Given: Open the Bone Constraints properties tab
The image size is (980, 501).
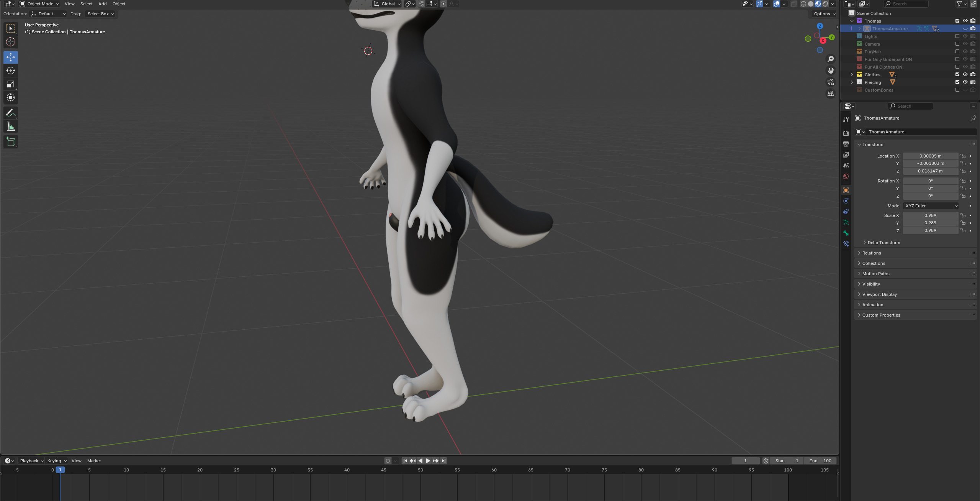Looking at the screenshot, I should 846,244.
